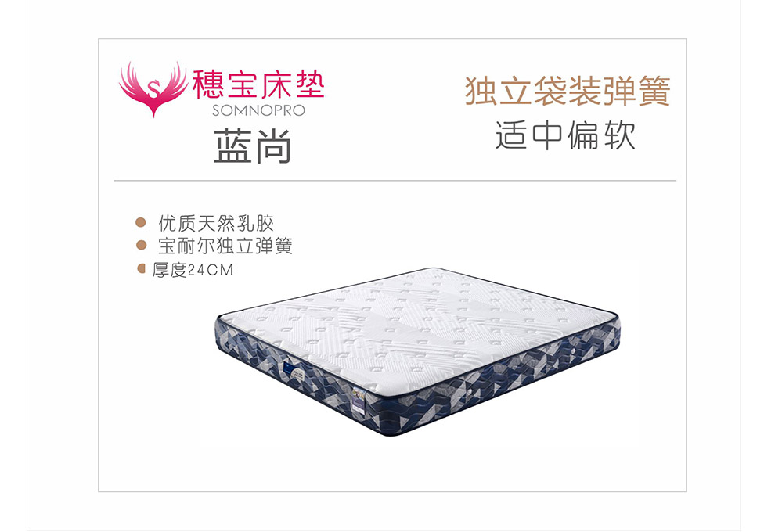Click the bullet dot beside 优质天然乳胶

[141, 223]
